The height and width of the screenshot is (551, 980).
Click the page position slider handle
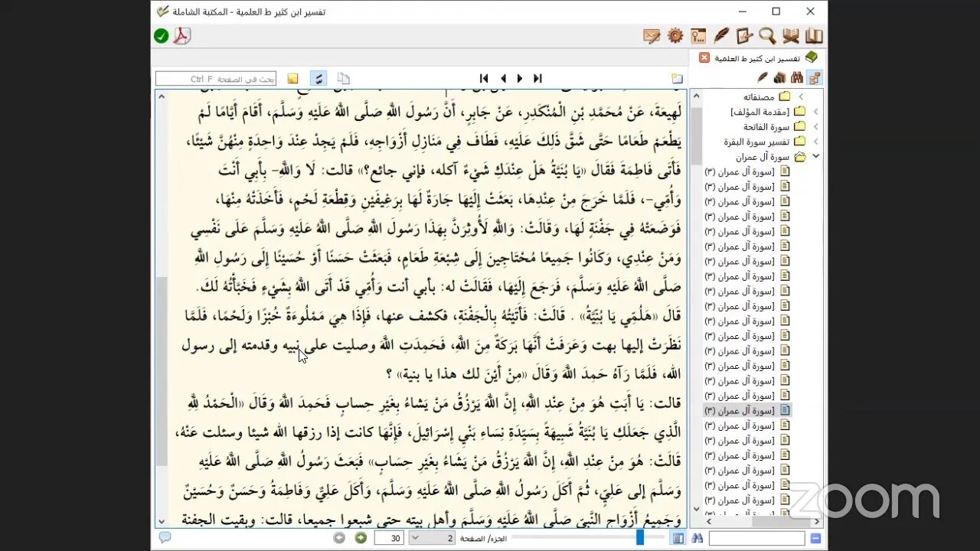click(640, 538)
